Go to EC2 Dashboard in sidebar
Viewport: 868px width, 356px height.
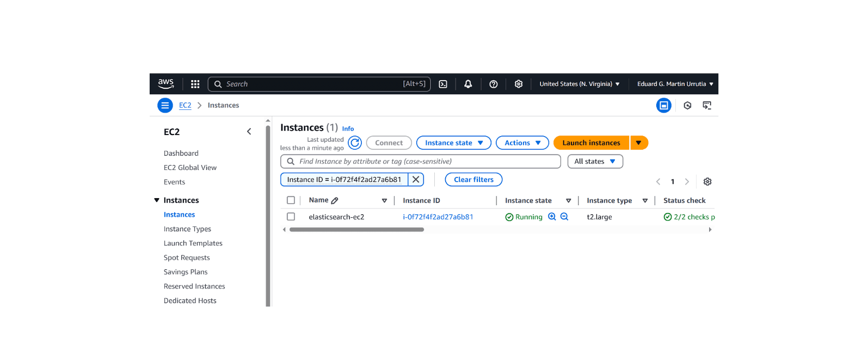(x=181, y=154)
